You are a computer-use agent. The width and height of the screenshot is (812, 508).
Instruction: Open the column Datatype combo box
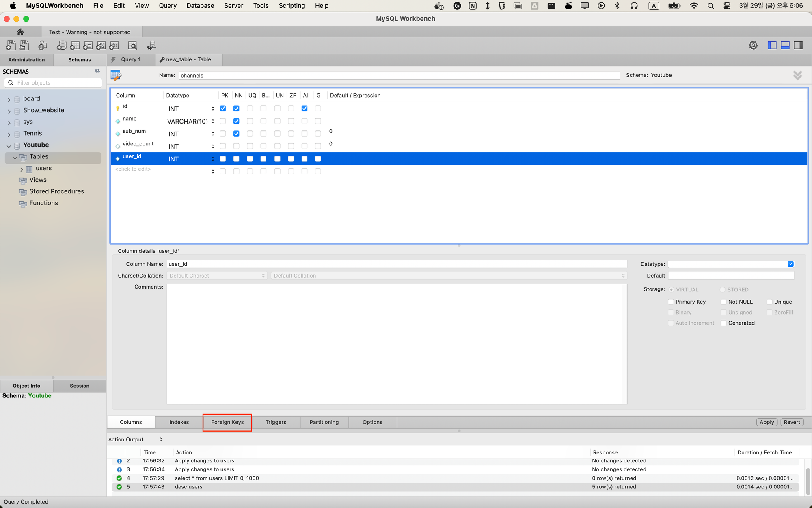click(790, 264)
